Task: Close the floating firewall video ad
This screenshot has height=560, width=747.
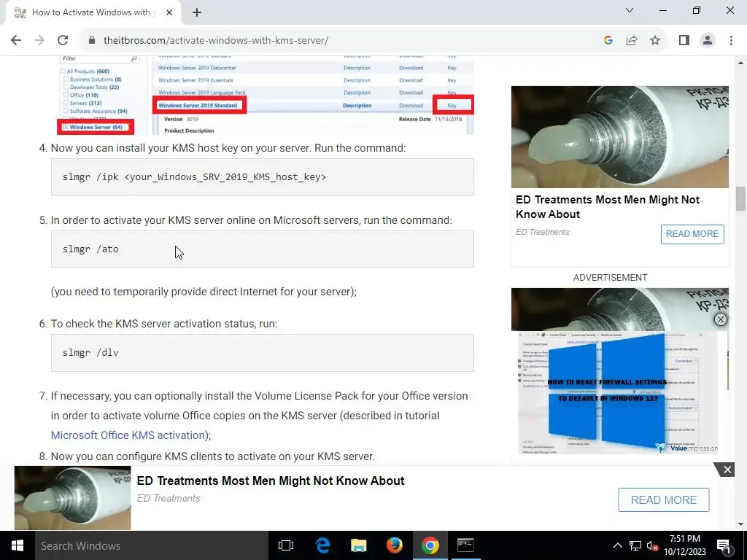Action: point(720,319)
